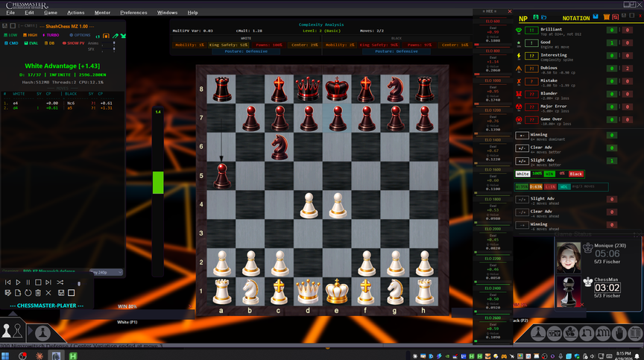The image size is (644, 360).
Task: Click the white pawn on d4
Action: pos(309,205)
